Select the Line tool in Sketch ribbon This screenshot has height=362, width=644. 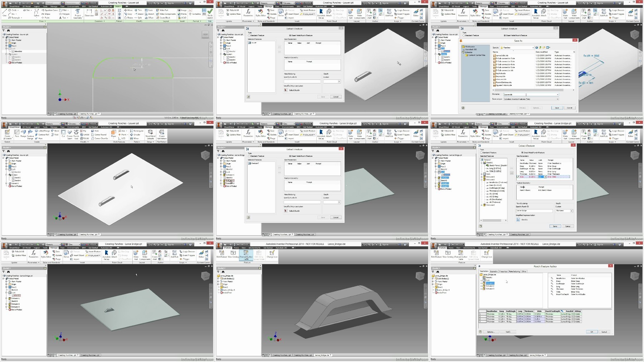[x=4, y=13]
